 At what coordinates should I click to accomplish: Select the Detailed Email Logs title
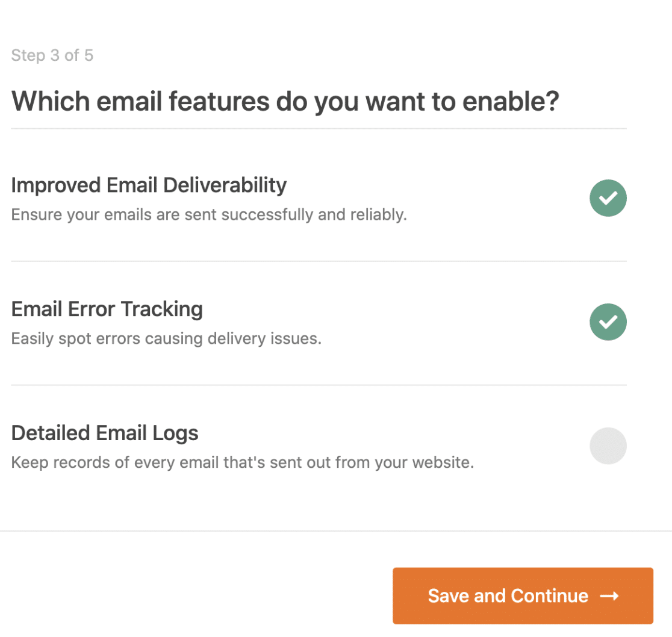105,433
